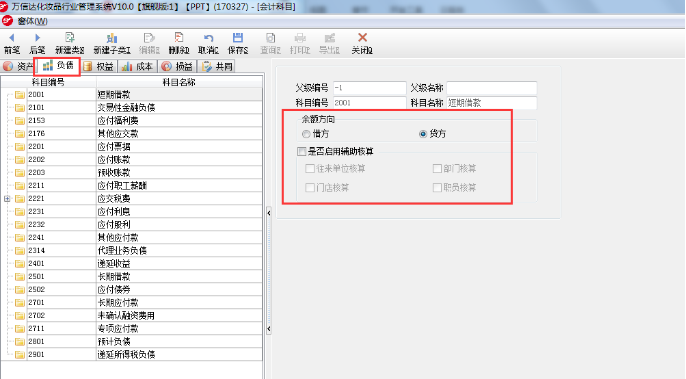Click the 保存 save disk icon
The image size is (686, 379).
coord(238,38)
